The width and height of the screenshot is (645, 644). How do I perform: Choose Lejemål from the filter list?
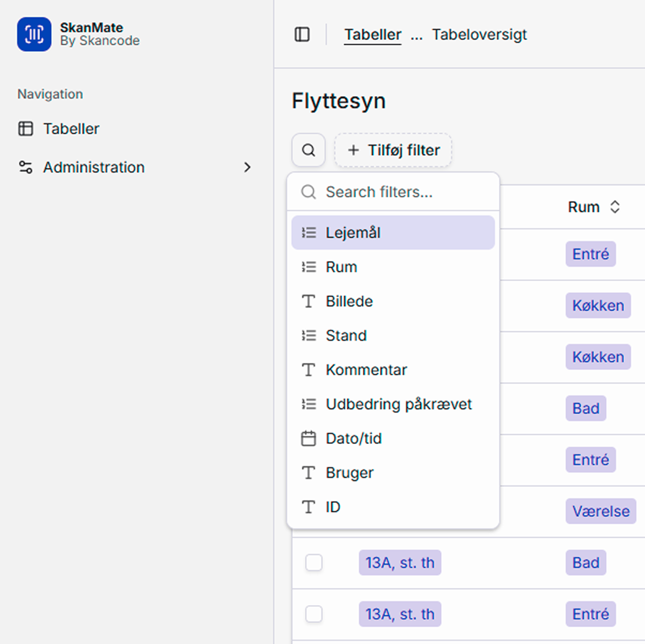(353, 232)
